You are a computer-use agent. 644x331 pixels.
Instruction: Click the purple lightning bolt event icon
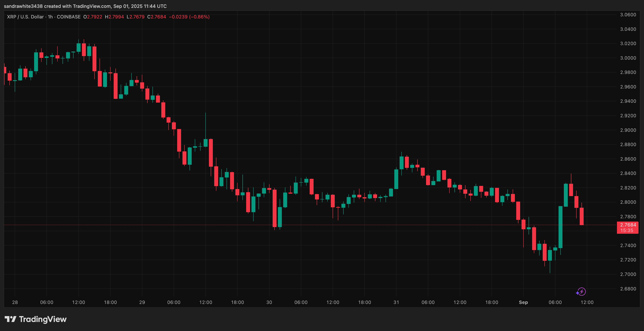[581, 291]
